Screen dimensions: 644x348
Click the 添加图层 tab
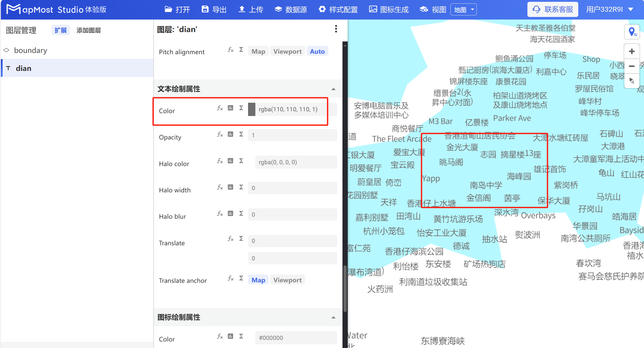click(x=88, y=30)
